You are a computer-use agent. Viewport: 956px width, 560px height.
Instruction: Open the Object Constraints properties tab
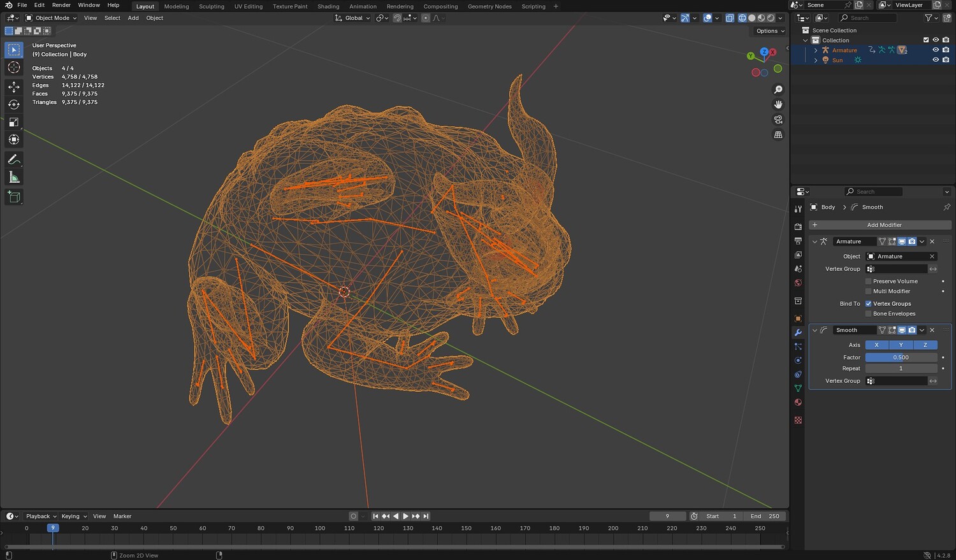coord(798,375)
